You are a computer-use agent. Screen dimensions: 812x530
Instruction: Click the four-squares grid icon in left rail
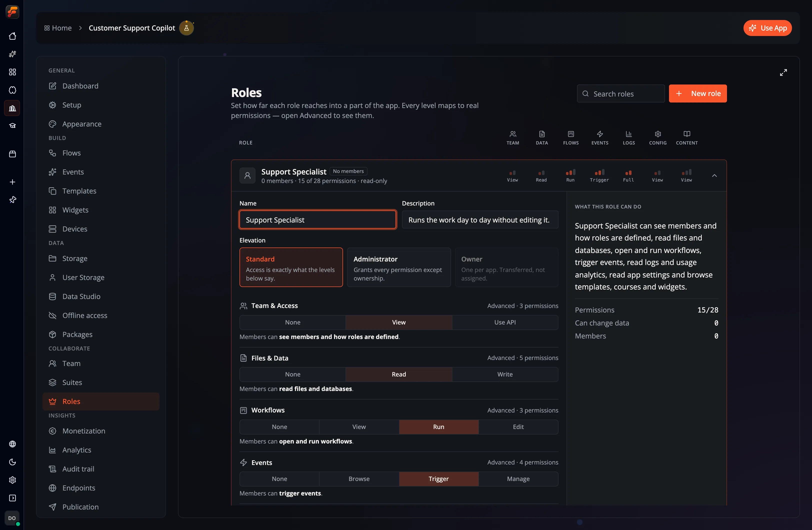(12, 72)
